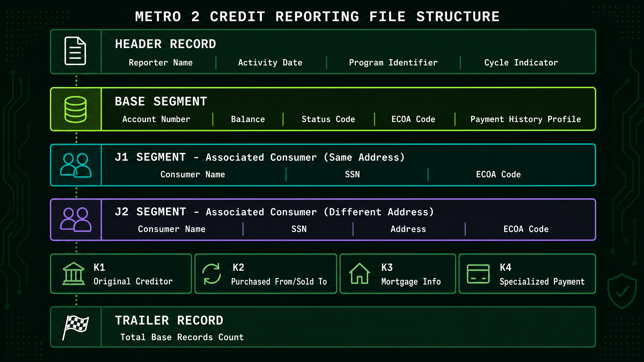The image size is (644, 362).
Task: Click the Payment History Profile field
Action: pos(526,119)
